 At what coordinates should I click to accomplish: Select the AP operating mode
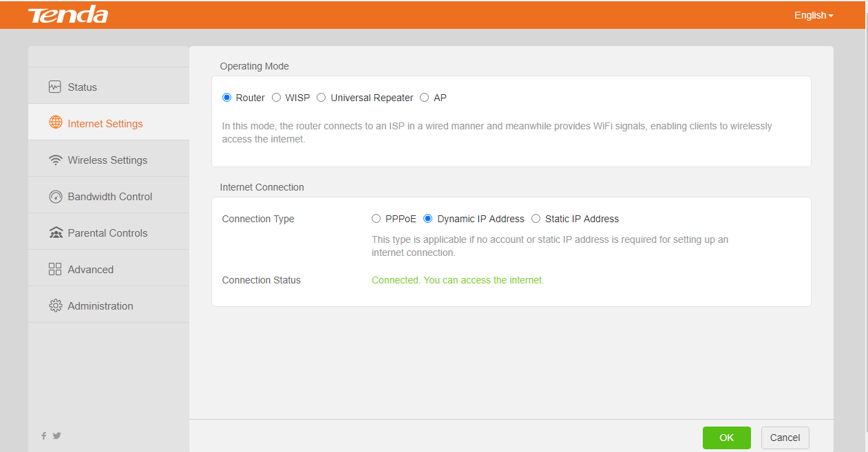pos(425,98)
